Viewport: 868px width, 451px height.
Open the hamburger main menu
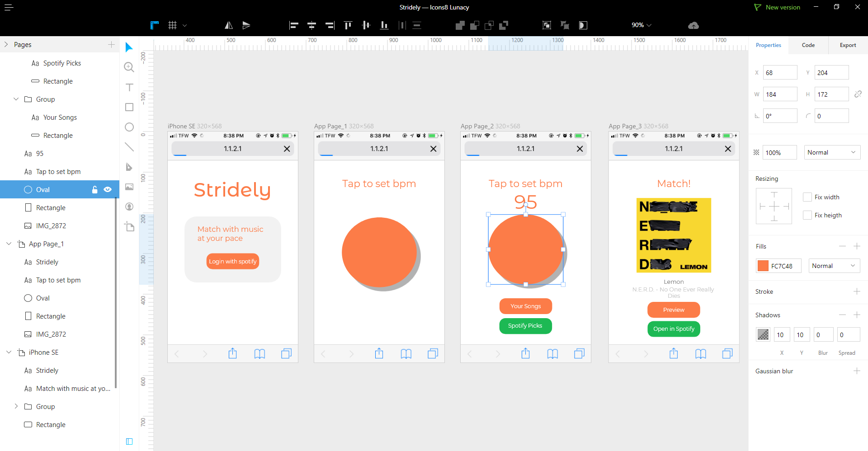(x=9, y=7)
